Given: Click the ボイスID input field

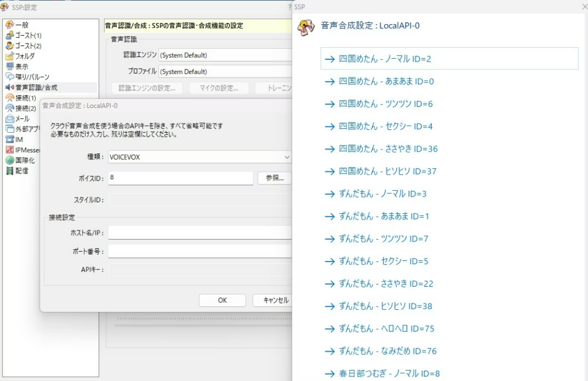Looking at the screenshot, I should pyautogui.click(x=180, y=178).
